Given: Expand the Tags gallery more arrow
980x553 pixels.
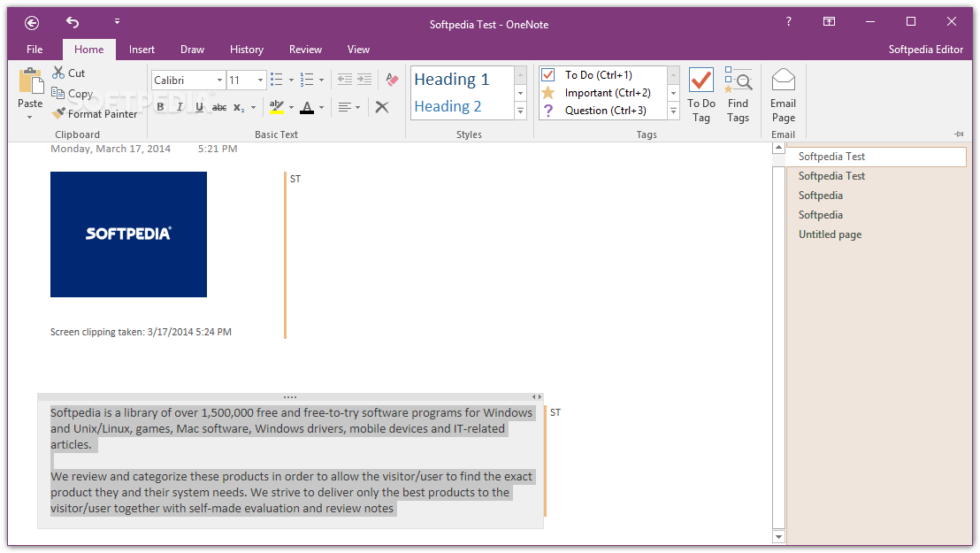Looking at the screenshot, I should (674, 111).
